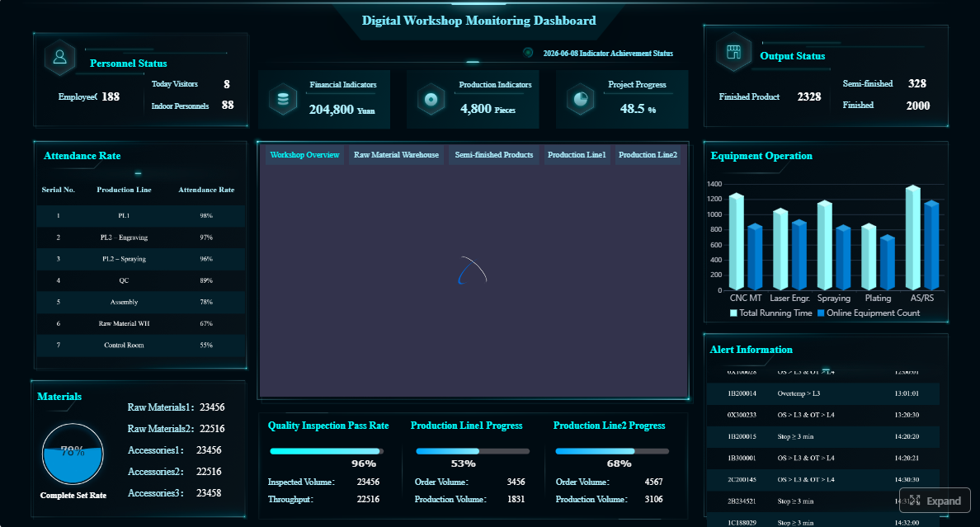The height and width of the screenshot is (527, 980).
Task: Select the Production Line1 tab
Action: [x=577, y=155]
